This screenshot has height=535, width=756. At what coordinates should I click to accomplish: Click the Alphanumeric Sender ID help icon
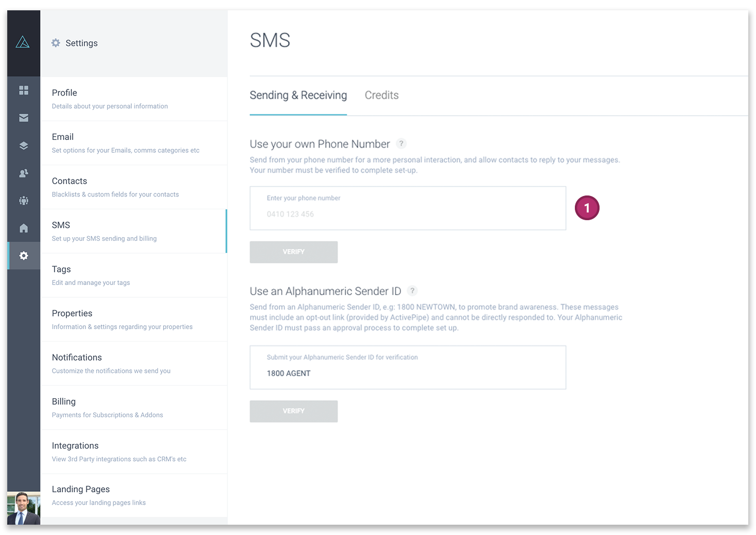coord(412,291)
